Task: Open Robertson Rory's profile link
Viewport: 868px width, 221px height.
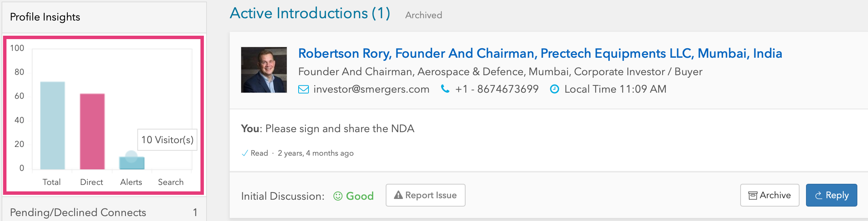Action: 540,54
